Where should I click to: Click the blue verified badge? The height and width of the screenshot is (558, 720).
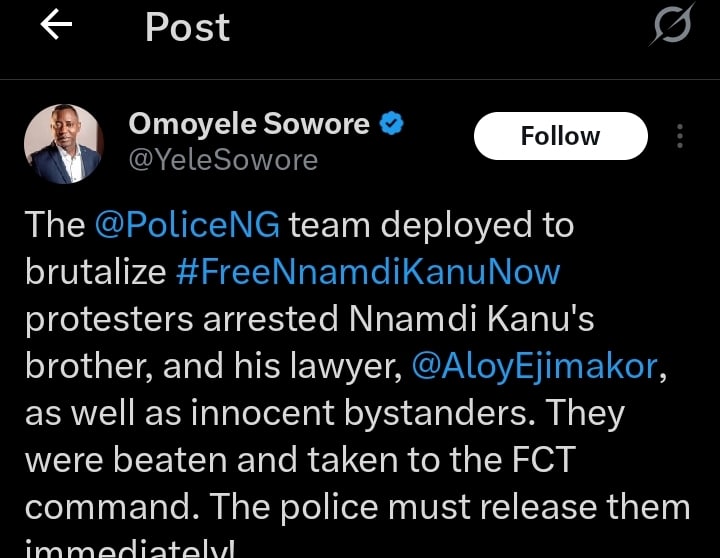(x=394, y=124)
